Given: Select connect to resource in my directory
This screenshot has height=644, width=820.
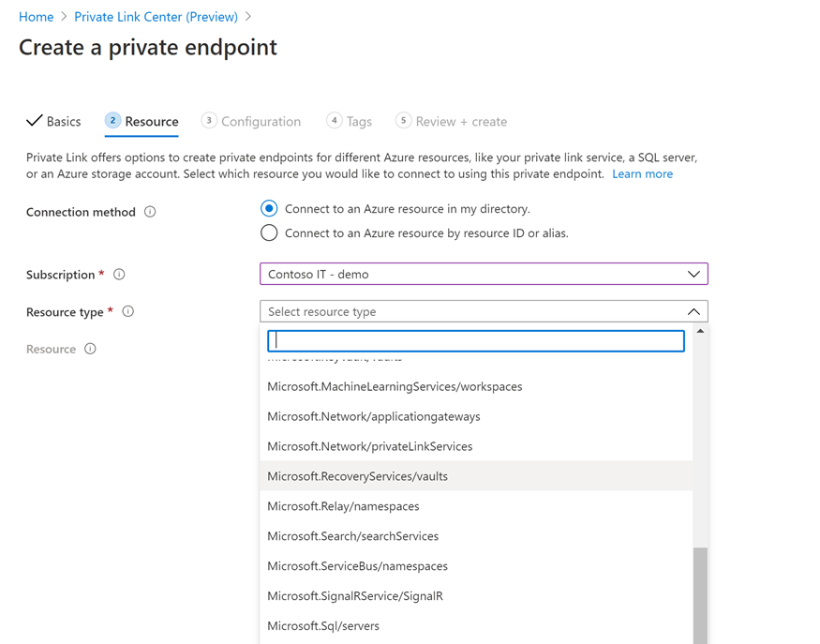Looking at the screenshot, I should [269, 208].
